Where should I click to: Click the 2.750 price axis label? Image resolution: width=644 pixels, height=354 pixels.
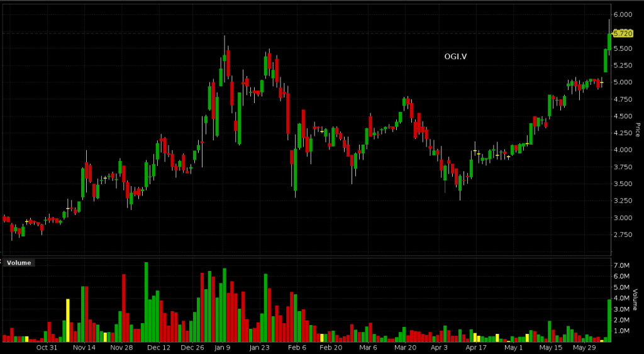623,235
